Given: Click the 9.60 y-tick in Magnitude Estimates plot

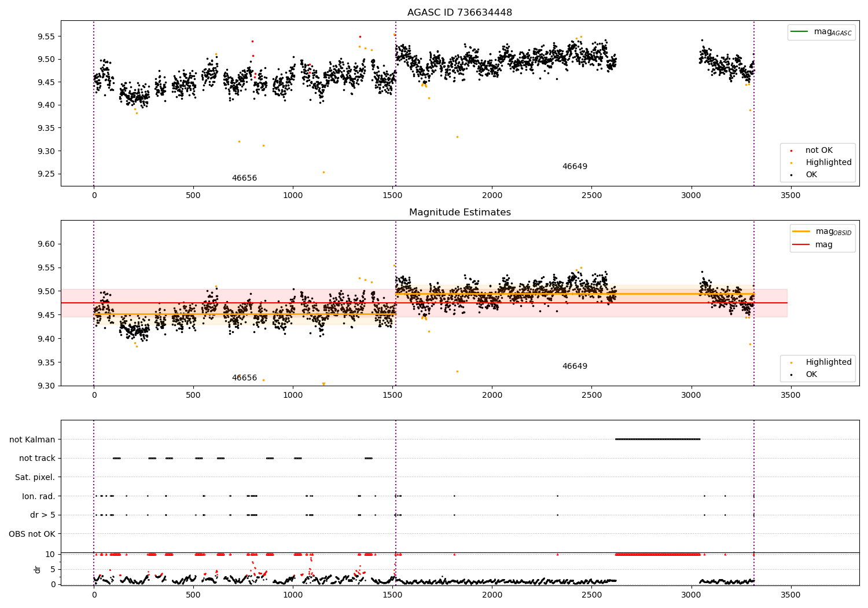Looking at the screenshot, I should 45,244.
